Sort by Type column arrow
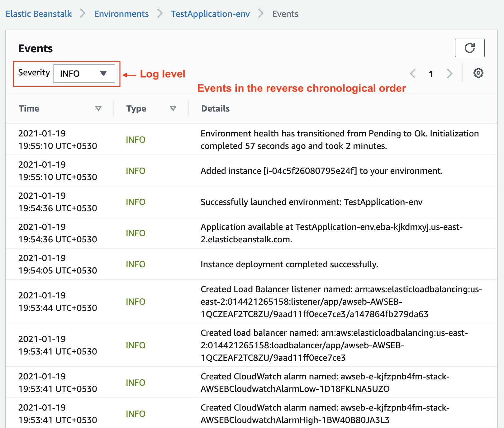 pos(173,108)
